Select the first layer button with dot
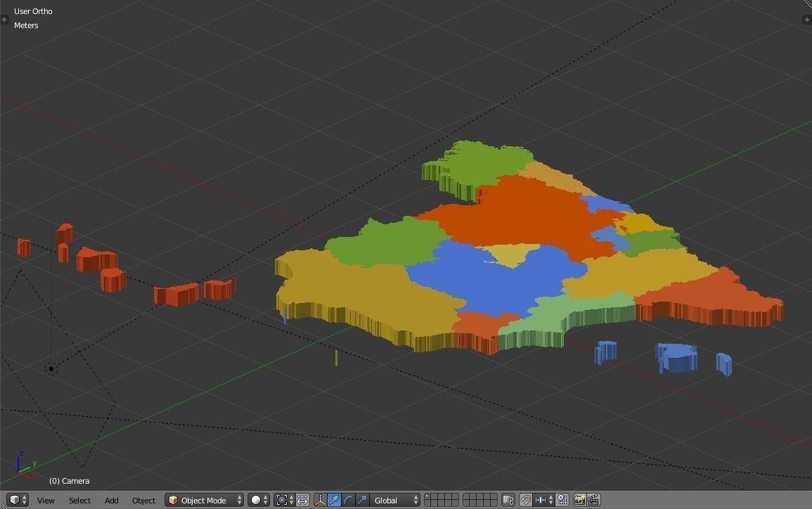 click(x=427, y=496)
